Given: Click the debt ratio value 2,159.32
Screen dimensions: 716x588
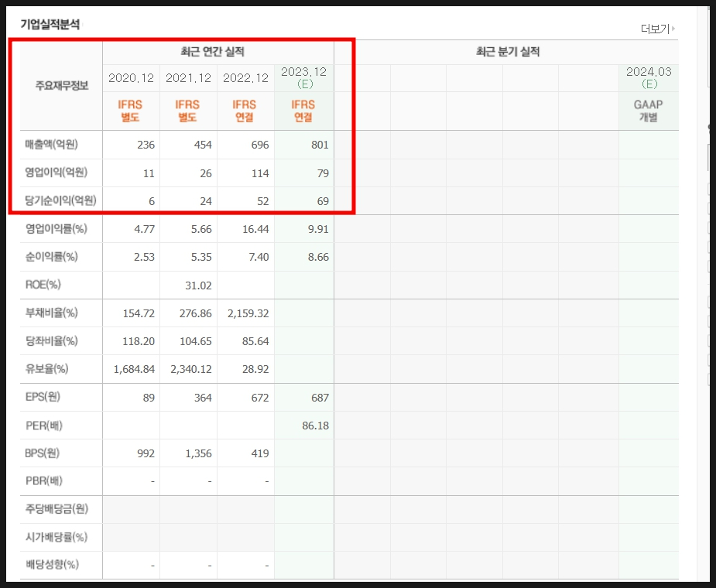Looking at the screenshot, I should pyautogui.click(x=248, y=313).
